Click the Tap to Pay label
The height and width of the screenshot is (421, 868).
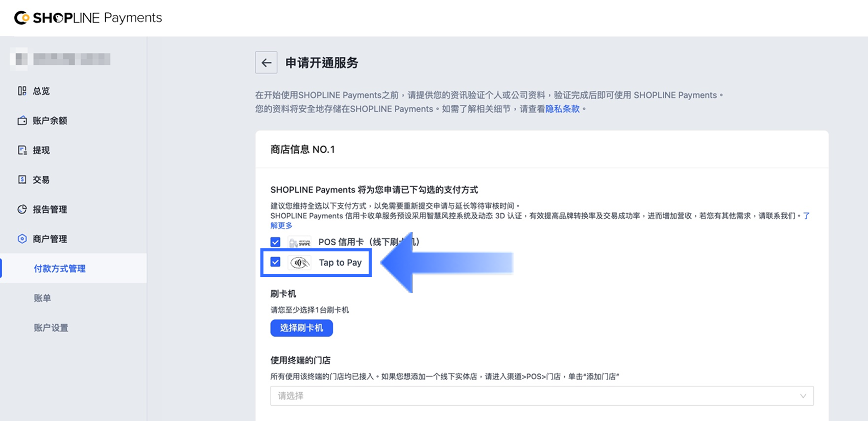[340, 263]
